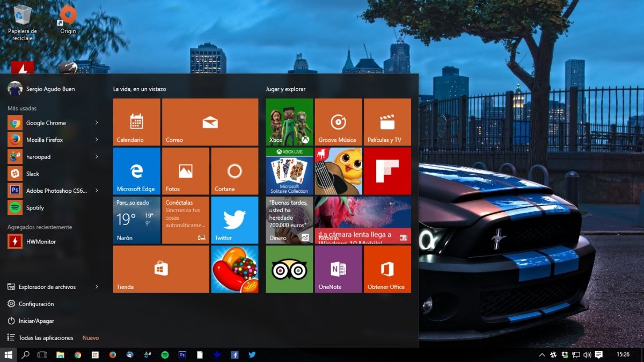Click 'La vida, en un vistazo' group title
Screen dimensions: 644x362
click(140, 89)
